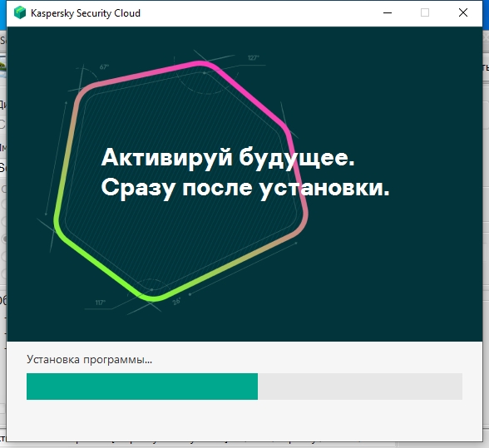Click the Kaspersky Security Cloud logo icon

20,12
